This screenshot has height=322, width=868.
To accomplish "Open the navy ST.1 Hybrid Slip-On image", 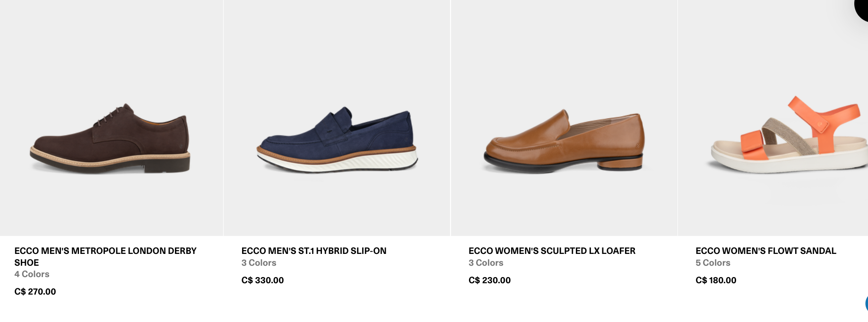I will click(337, 118).
